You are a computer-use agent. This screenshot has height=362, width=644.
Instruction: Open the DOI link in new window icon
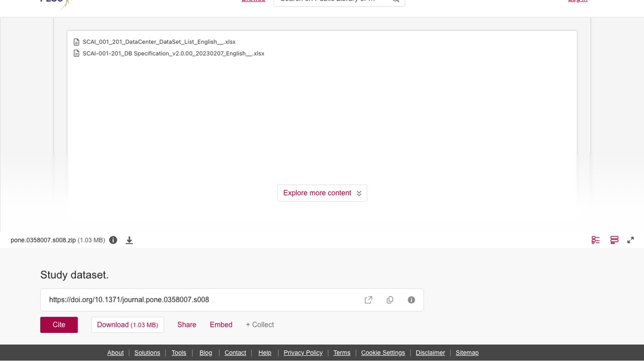point(368,300)
